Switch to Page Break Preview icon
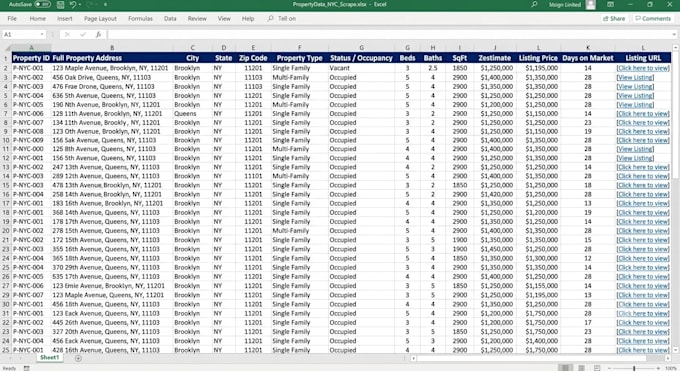 597,368
